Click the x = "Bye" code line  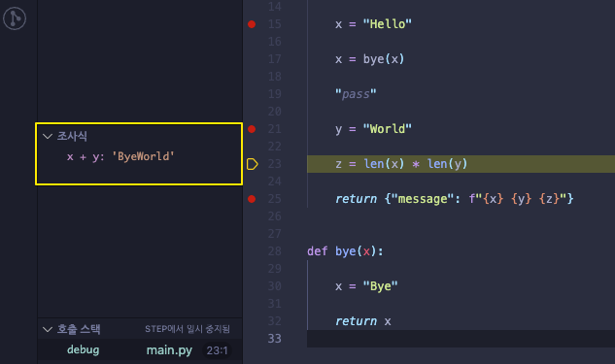(366, 286)
